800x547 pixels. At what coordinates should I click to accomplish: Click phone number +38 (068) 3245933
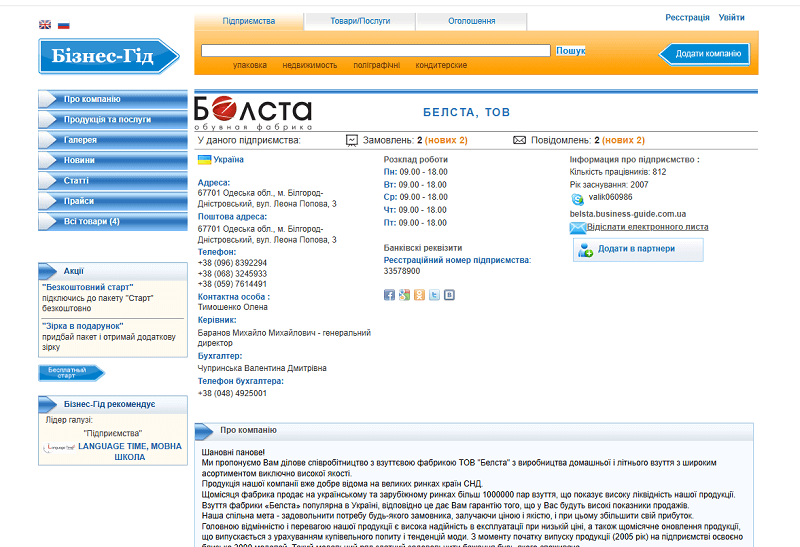point(232,274)
